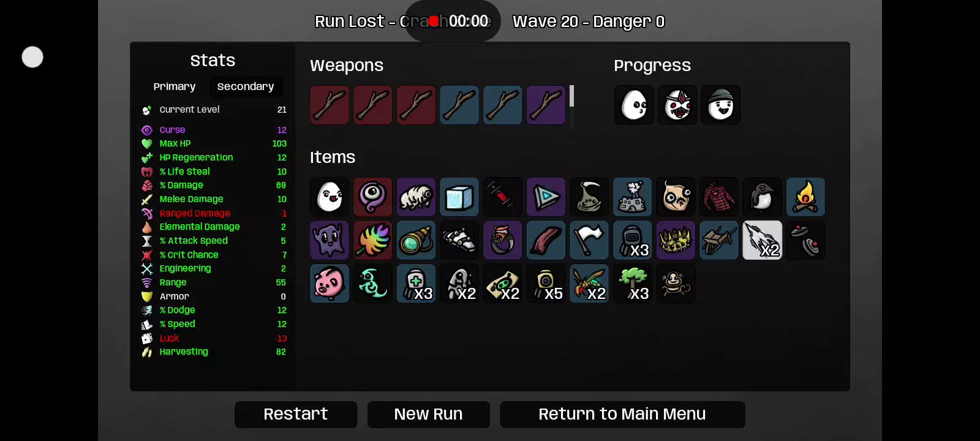The width and height of the screenshot is (980, 441).
Task: Select the spiky crown item icon
Action: (676, 240)
